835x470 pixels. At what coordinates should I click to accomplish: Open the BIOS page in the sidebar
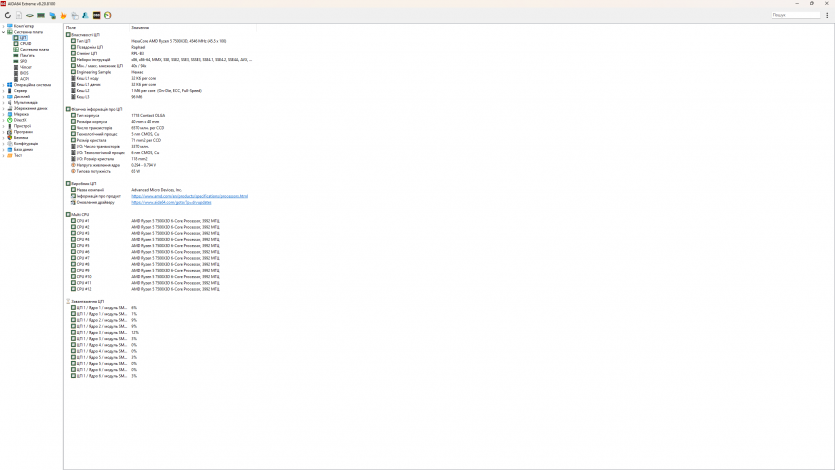coord(24,73)
